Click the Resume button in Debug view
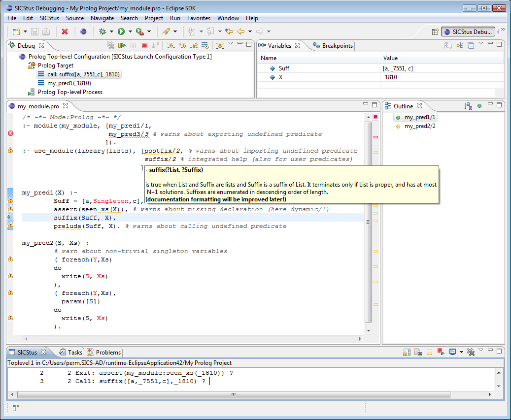Viewport: 511px width, 420px height. 121,46
